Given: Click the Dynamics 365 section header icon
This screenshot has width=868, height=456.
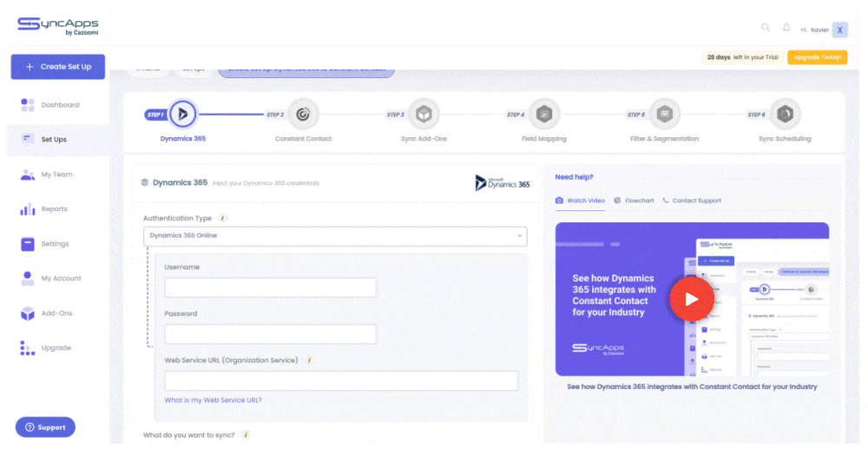Looking at the screenshot, I should tap(145, 182).
